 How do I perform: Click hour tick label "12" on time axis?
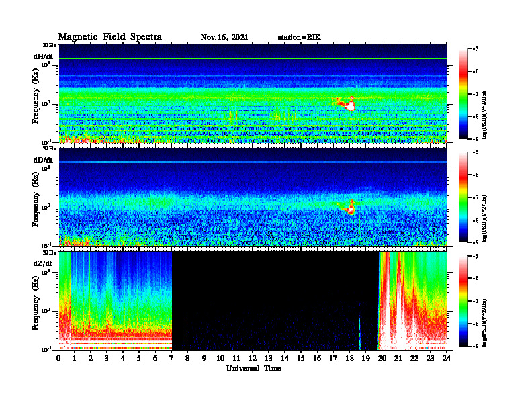(252, 359)
